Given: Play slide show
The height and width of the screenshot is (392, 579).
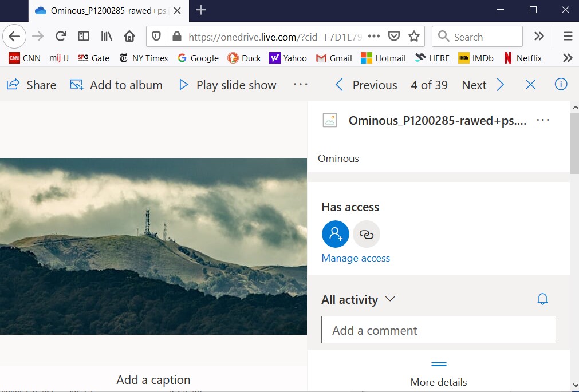Looking at the screenshot, I should click(227, 85).
